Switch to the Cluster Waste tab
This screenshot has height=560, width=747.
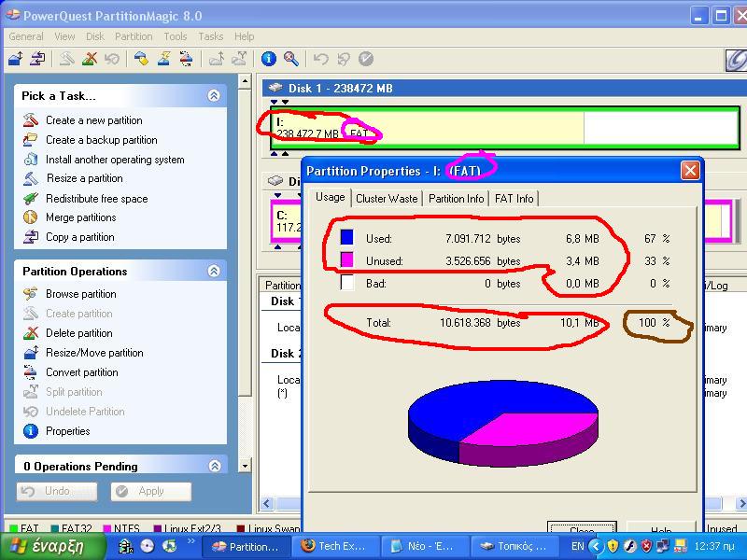coord(387,199)
